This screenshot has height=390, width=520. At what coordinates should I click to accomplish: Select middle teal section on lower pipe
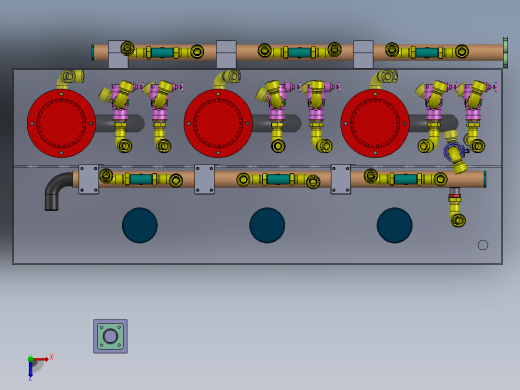point(278,179)
